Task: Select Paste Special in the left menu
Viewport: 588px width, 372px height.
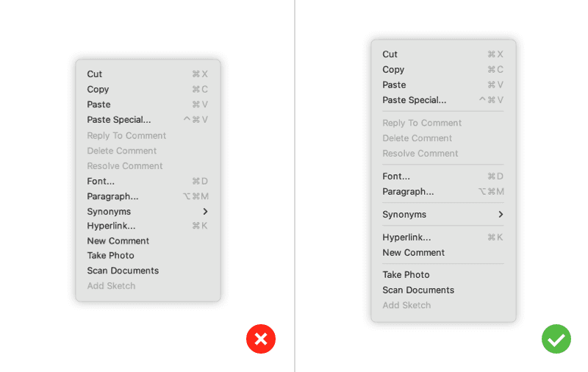Action: 118,120
